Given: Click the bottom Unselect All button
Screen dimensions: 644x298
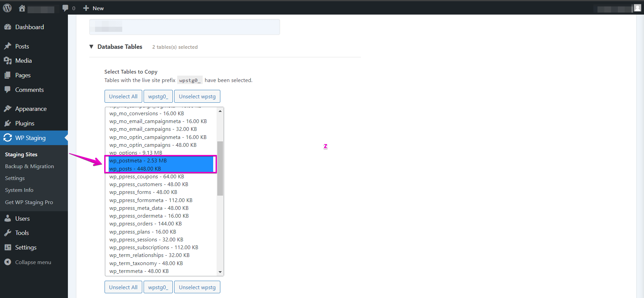Looking at the screenshot, I should click(123, 287).
